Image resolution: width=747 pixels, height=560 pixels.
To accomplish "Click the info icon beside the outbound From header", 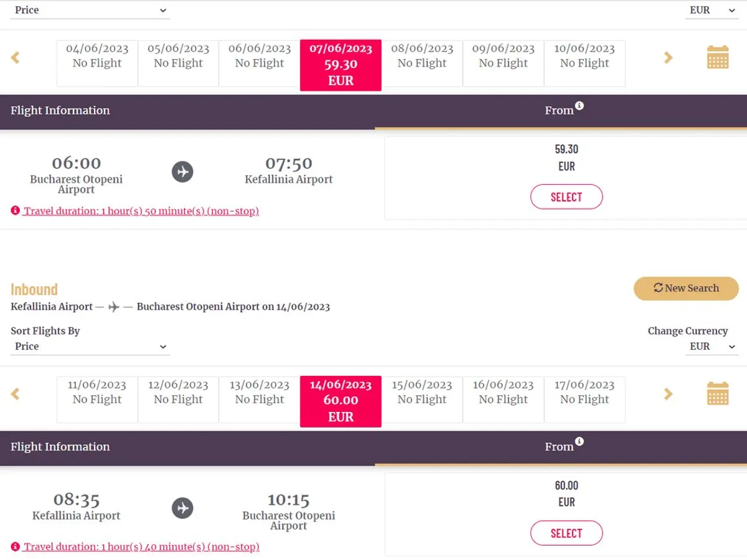I will coord(580,106).
